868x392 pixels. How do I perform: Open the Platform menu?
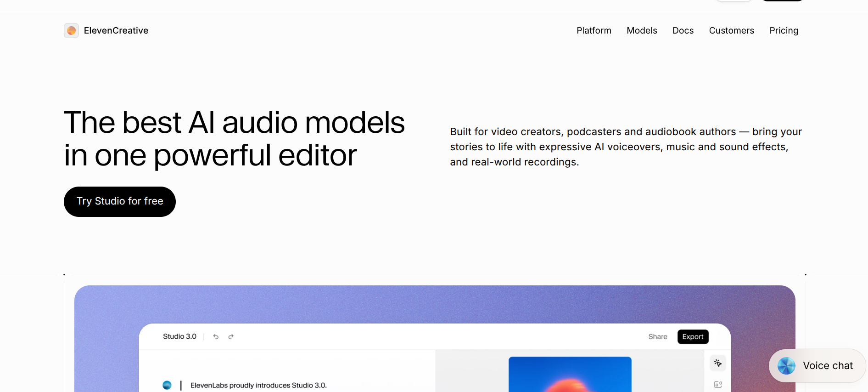click(594, 30)
